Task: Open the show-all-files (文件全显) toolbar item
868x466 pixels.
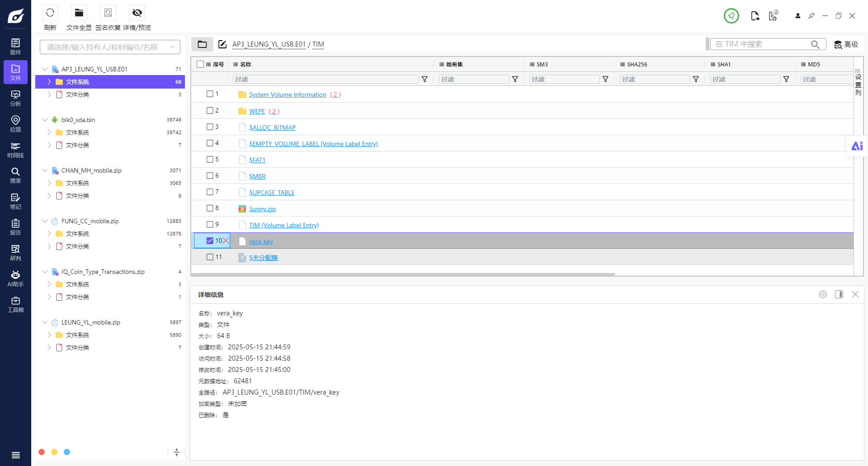Action: coord(79,13)
